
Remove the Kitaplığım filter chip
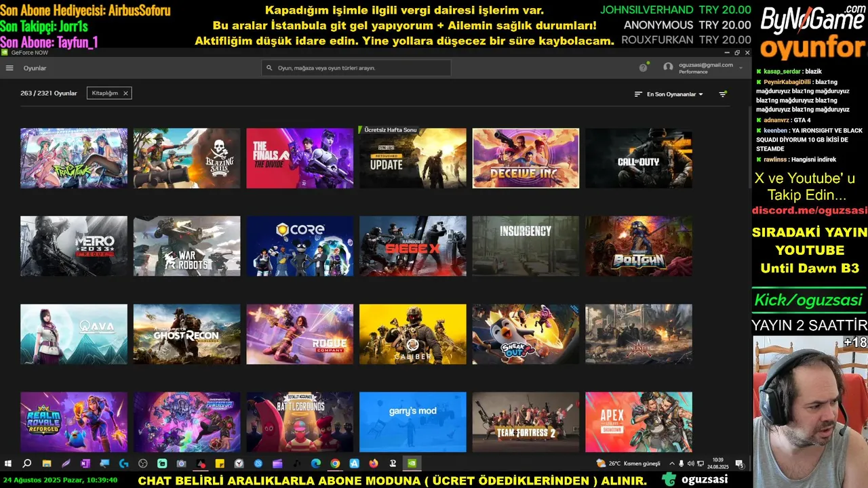coord(125,94)
